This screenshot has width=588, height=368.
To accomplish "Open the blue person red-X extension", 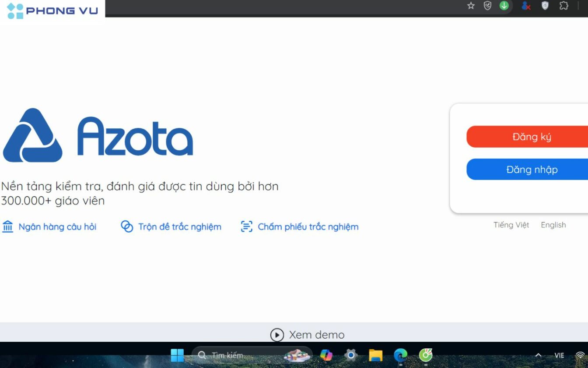I will point(526,6).
